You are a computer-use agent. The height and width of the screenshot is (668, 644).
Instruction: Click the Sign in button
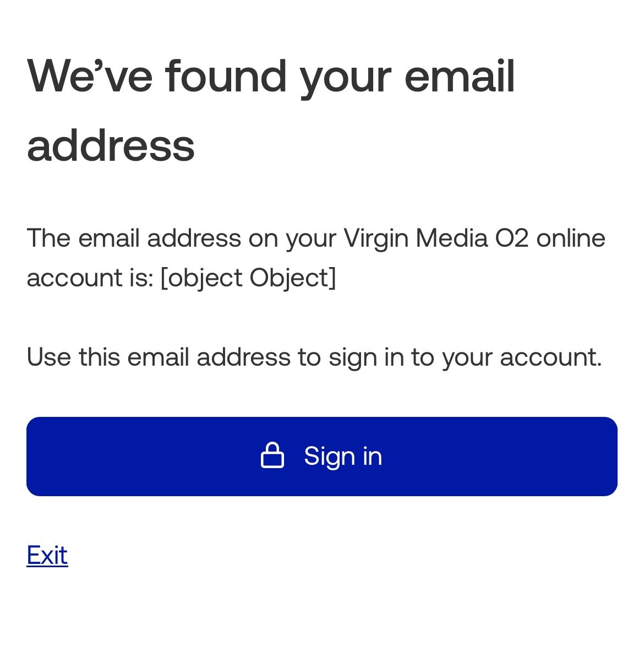click(321, 456)
